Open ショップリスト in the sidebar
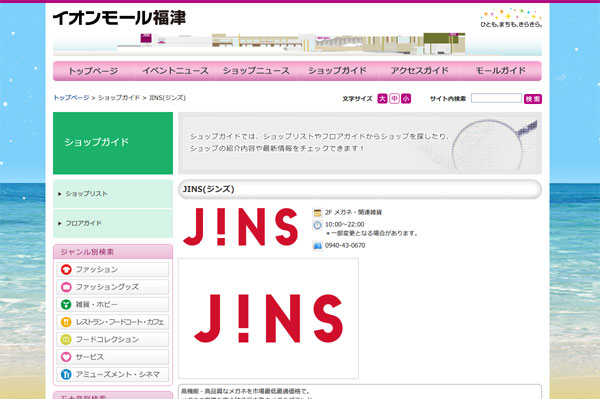 [x=113, y=194]
